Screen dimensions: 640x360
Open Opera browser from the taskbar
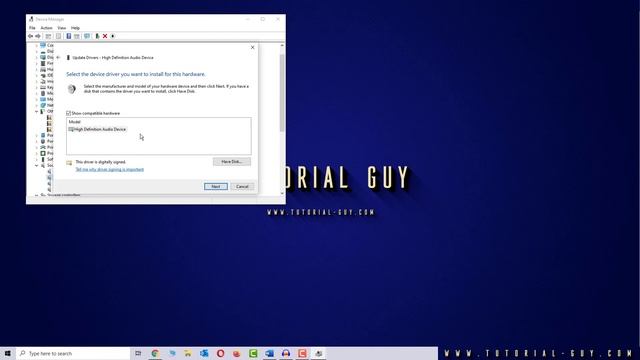(x=220, y=353)
